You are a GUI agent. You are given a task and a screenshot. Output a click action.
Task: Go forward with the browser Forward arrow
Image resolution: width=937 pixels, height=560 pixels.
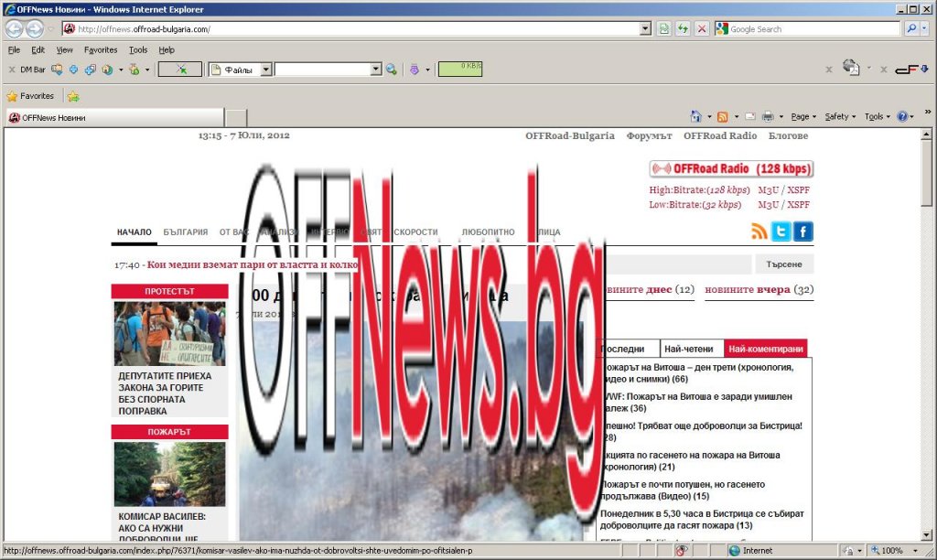pos(35,28)
